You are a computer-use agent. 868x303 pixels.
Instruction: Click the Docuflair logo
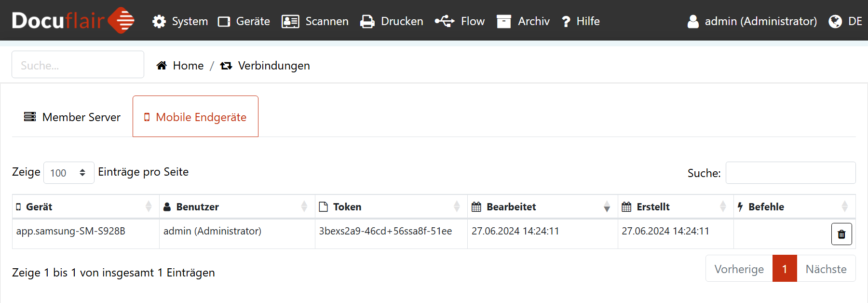[73, 21]
